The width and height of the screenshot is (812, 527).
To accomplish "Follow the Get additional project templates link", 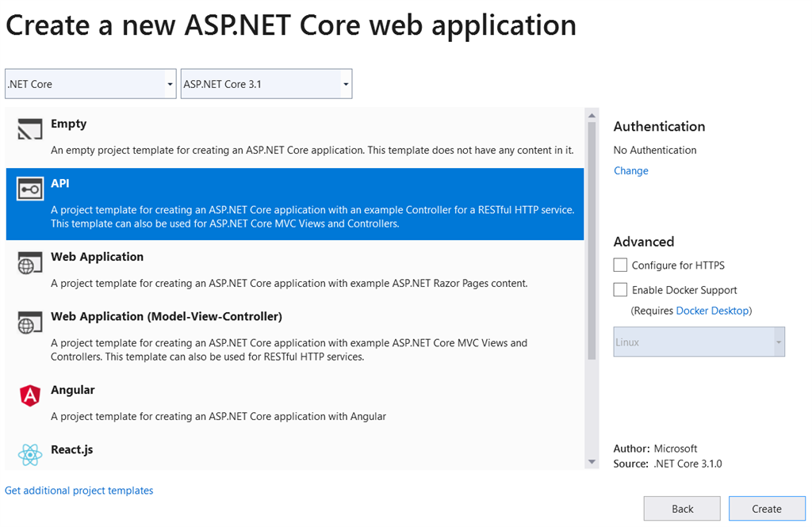I will [x=79, y=491].
